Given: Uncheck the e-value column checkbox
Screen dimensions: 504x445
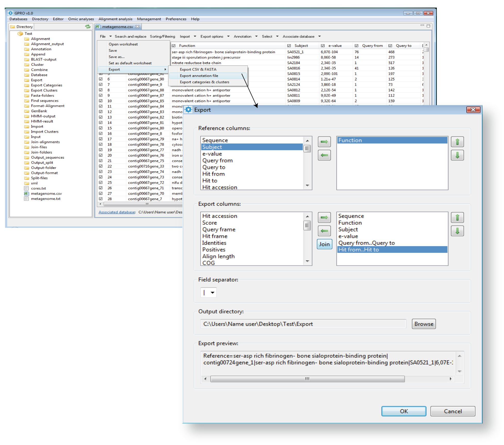Looking at the screenshot, I should coord(323,46).
